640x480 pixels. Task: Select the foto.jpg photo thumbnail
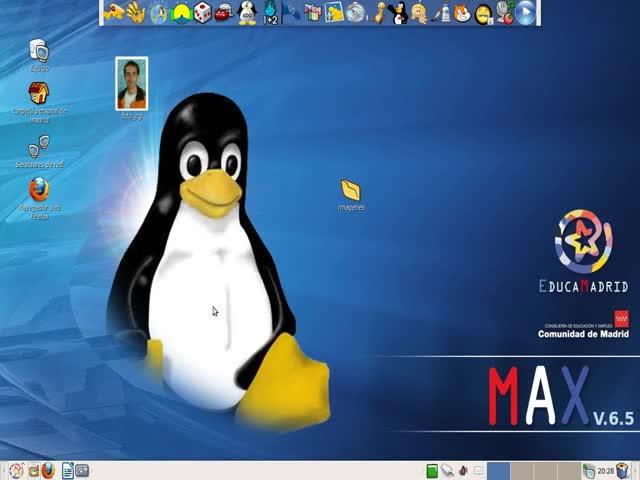131,84
